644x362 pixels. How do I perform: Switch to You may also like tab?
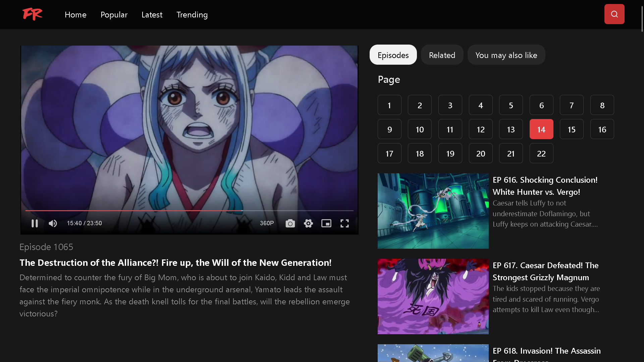click(506, 55)
